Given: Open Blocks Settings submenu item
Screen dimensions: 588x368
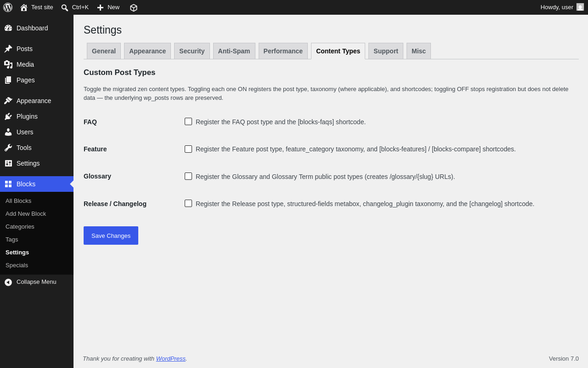Looking at the screenshot, I should pyautogui.click(x=17, y=252).
